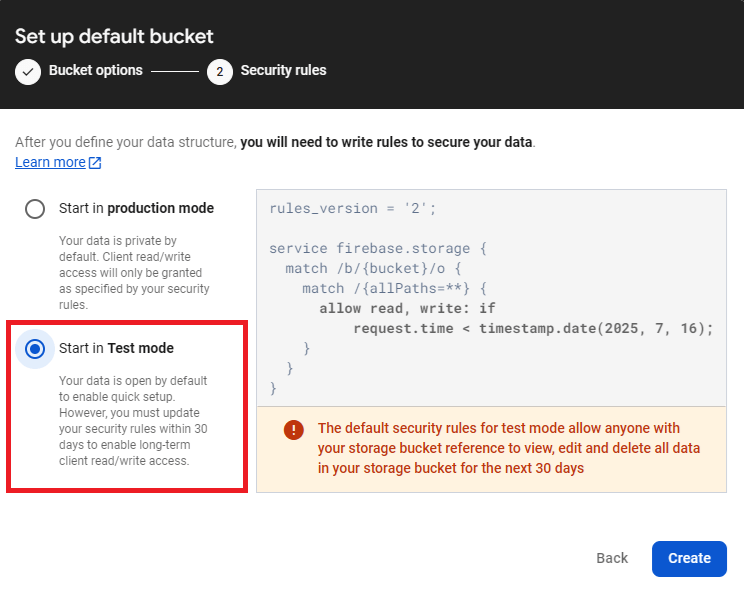Select the production mode radio button

35,209
